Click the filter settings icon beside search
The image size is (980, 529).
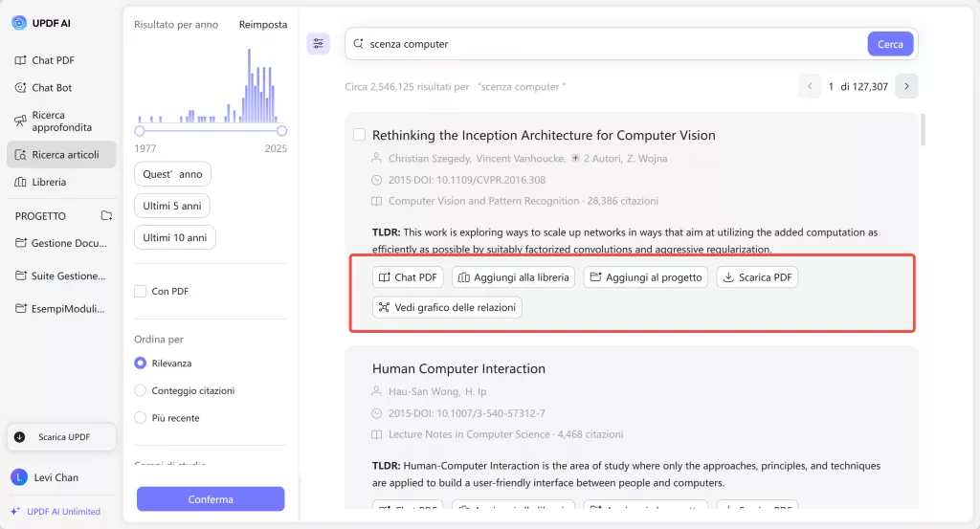[318, 43]
